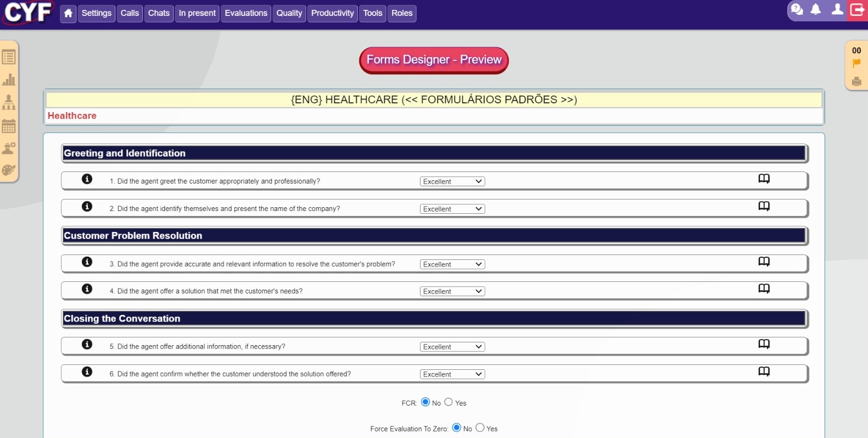
Task: Open the rating dropdown for question 1
Action: [x=452, y=182]
